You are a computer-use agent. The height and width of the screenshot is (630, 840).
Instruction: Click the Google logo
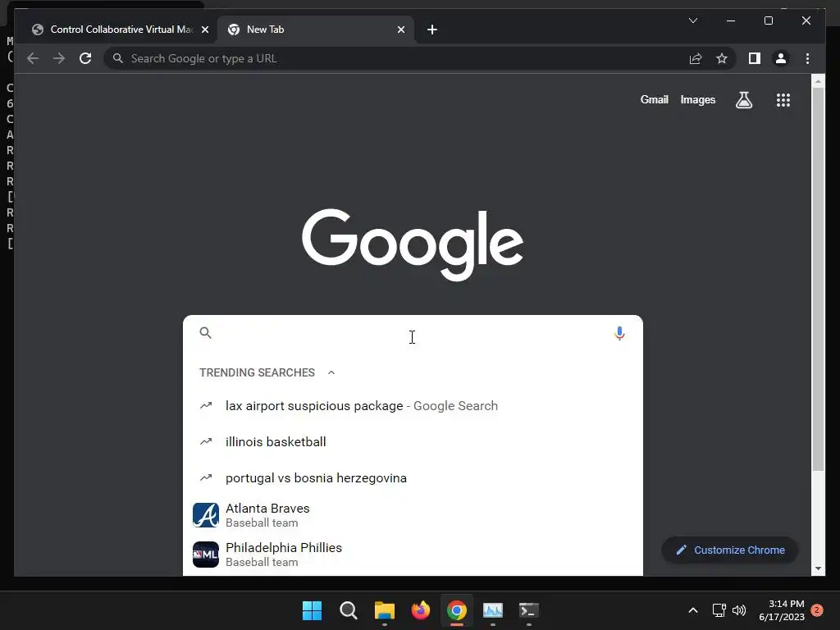click(413, 244)
